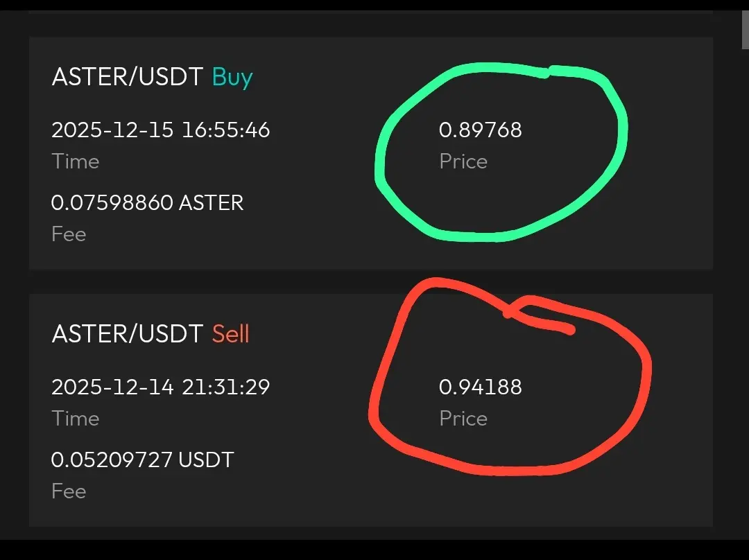Viewport: 749px width, 560px height.
Task: Click the scrollbar thumb at top right
Action: 745,30
